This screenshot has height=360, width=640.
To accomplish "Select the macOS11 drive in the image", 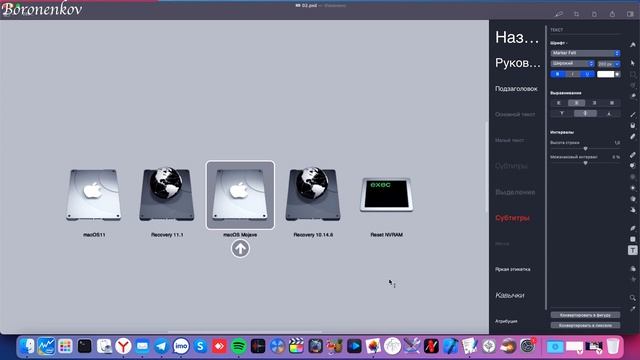I will (x=93, y=195).
